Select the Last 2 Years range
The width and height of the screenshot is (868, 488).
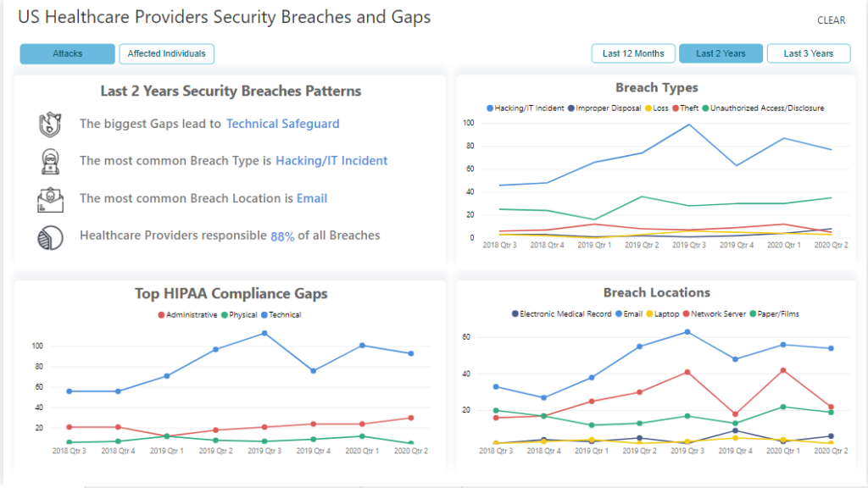(721, 54)
